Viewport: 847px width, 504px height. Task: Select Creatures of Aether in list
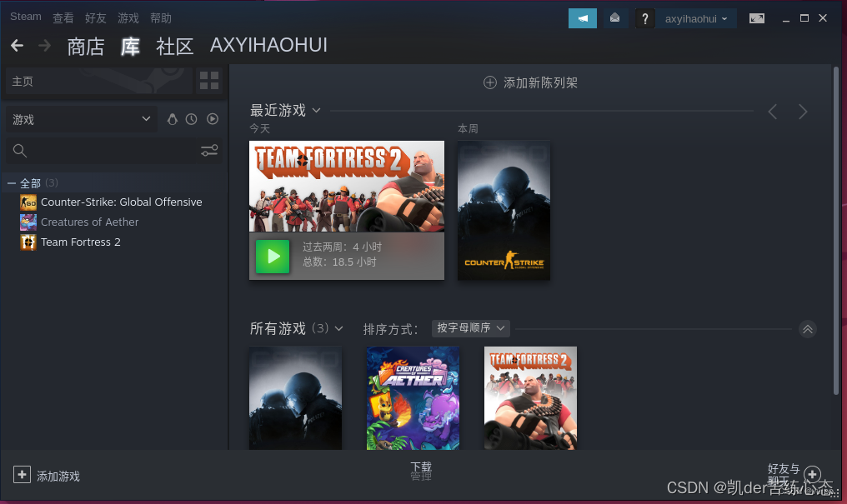point(90,222)
